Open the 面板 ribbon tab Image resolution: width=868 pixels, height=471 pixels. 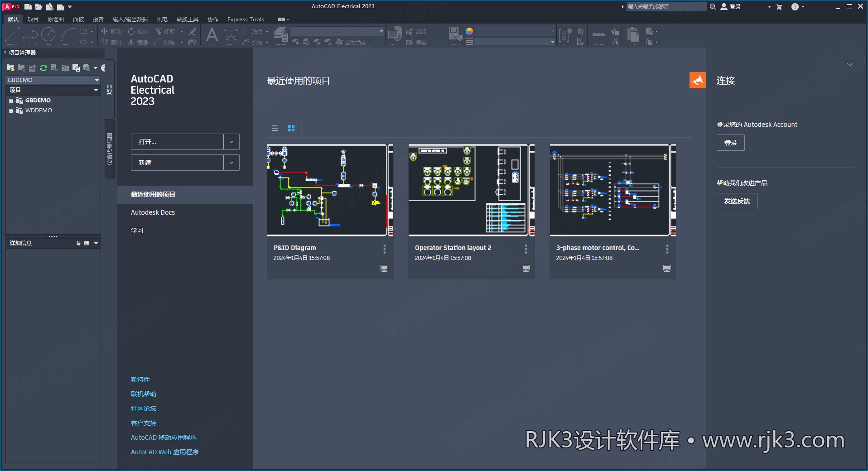pyautogui.click(x=78, y=19)
